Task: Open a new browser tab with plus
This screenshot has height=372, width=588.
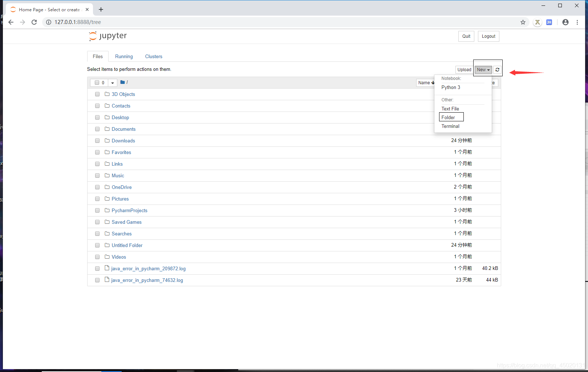Action: pos(101,9)
